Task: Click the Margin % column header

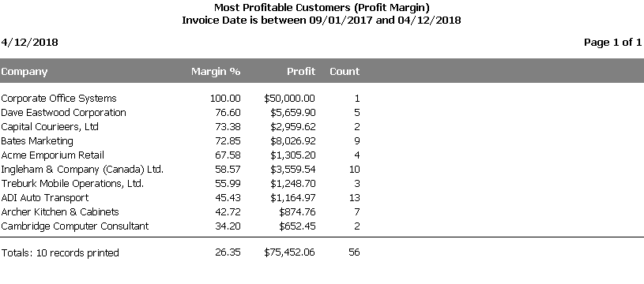Action: pos(216,71)
